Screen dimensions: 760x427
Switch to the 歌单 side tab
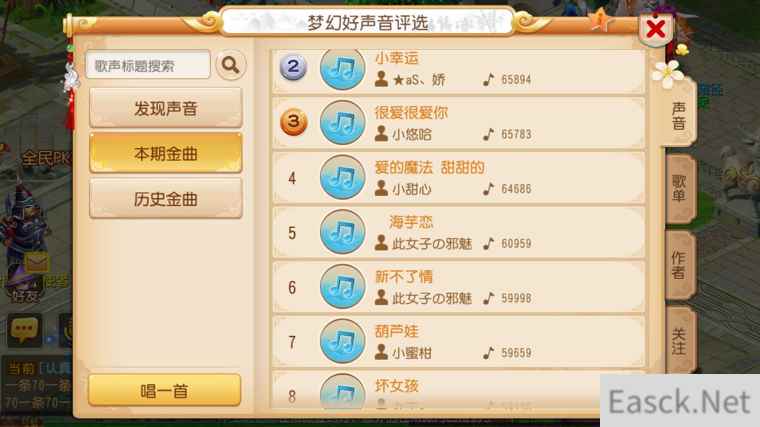(x=680, y=189)
